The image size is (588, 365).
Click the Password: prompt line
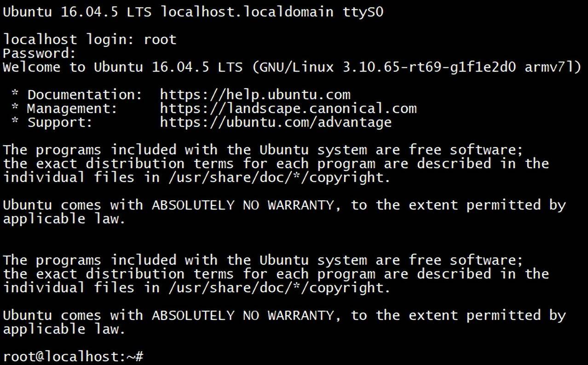point(39,53)
